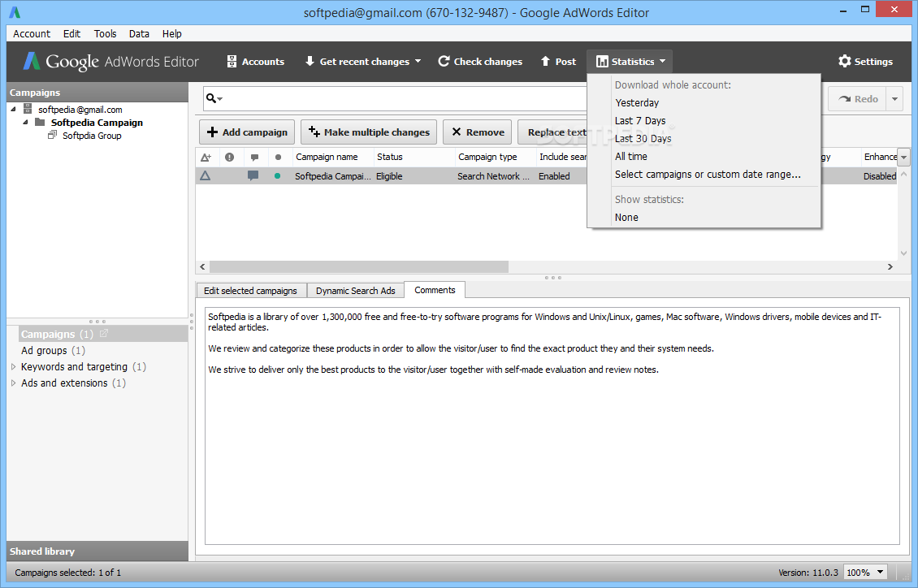918x588 pixels.
Task: Expand Ads and extensions
Action: click(14, 383)
